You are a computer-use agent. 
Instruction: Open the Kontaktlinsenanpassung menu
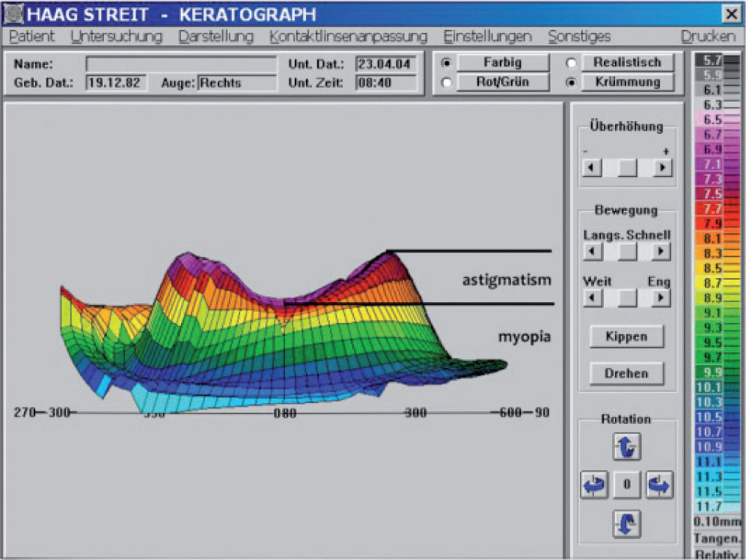(348, 36)
